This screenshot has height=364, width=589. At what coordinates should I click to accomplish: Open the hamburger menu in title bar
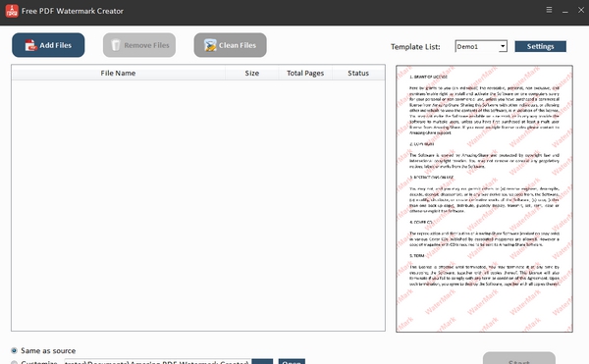coord(549,10)
